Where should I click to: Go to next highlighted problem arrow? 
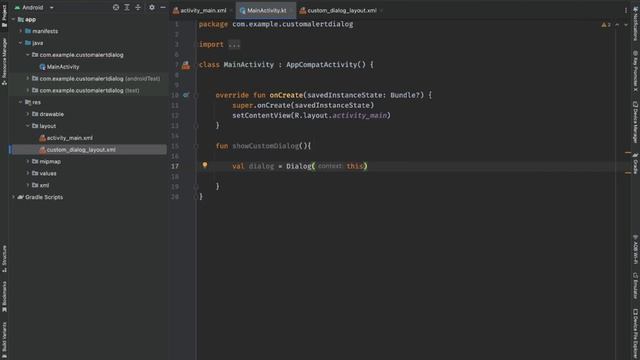coord(626,24)
